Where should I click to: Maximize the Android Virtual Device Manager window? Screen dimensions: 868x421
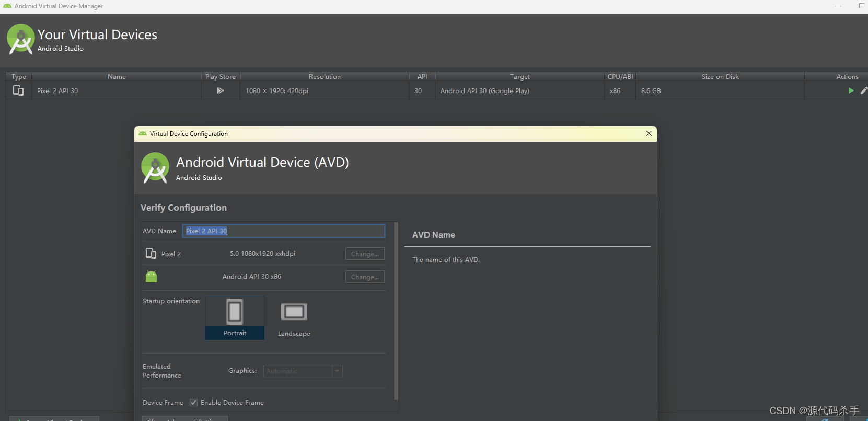click(x=862, y=6)
